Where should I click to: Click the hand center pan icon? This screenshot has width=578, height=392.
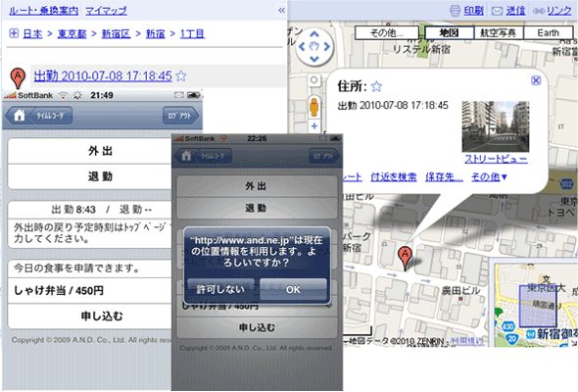pos(314,46)
